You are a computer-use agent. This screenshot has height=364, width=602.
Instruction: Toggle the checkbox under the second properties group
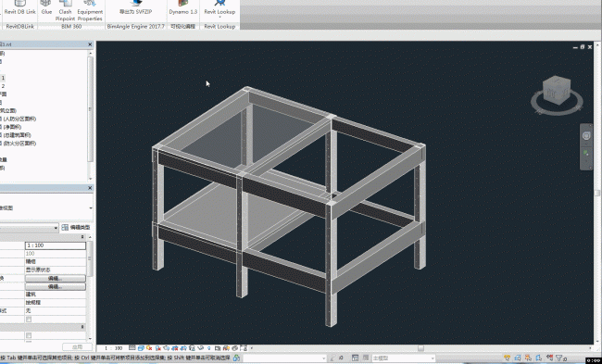(29, 335)
